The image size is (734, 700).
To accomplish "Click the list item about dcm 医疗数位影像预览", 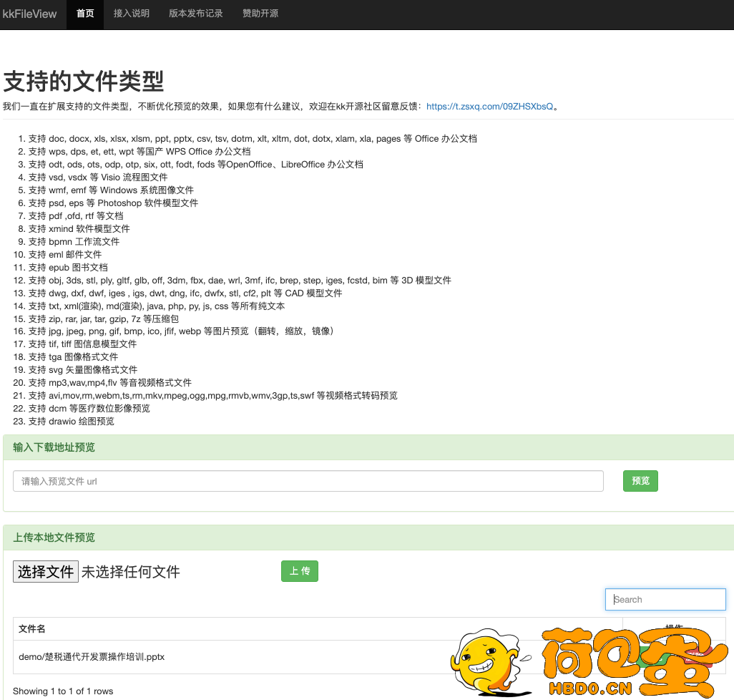I will tap(89, 408).
